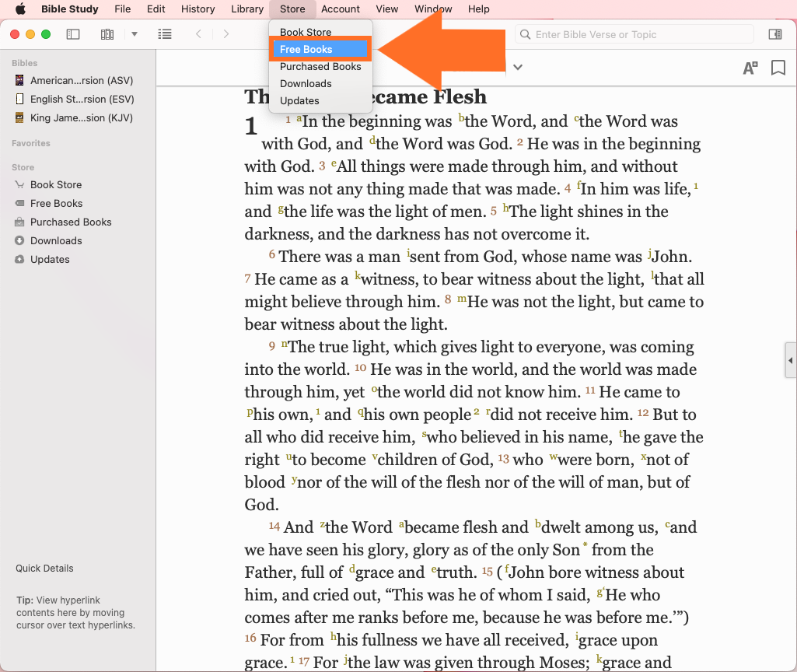The height and width of the screenshot is (672, 797).
Task: Open Downloads in the sidebar
Action: tap(56, 240)
